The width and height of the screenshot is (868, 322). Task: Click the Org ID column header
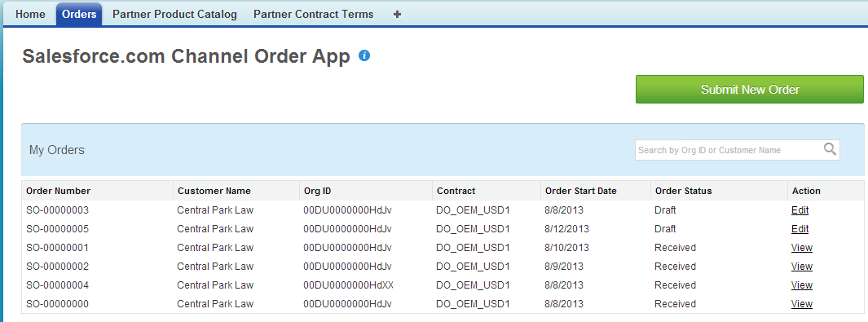point(317,191)
